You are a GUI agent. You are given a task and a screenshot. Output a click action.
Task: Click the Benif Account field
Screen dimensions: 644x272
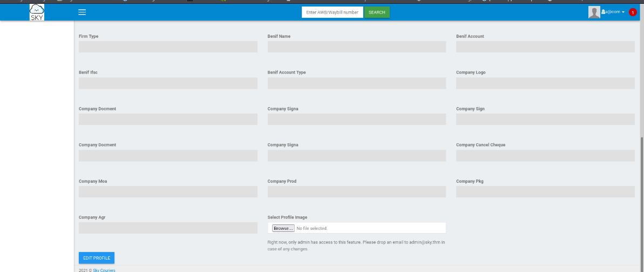click(x=545, y=47)
